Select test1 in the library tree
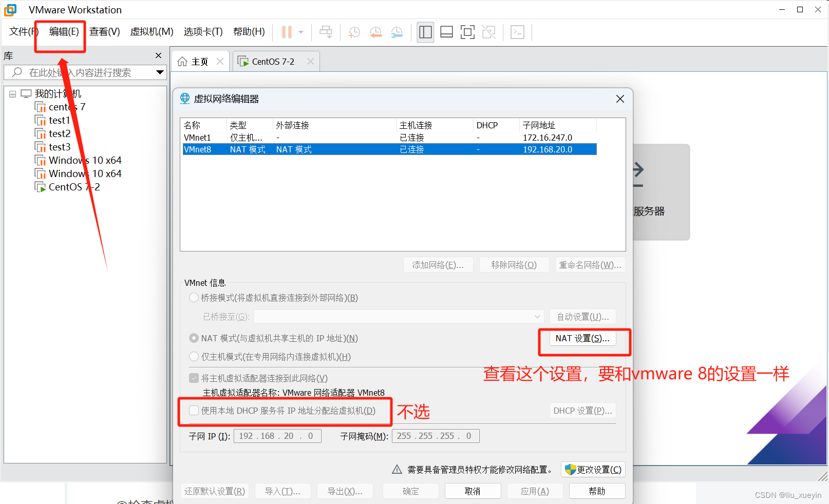The image size is (829, 504). [x=59, y=120]
